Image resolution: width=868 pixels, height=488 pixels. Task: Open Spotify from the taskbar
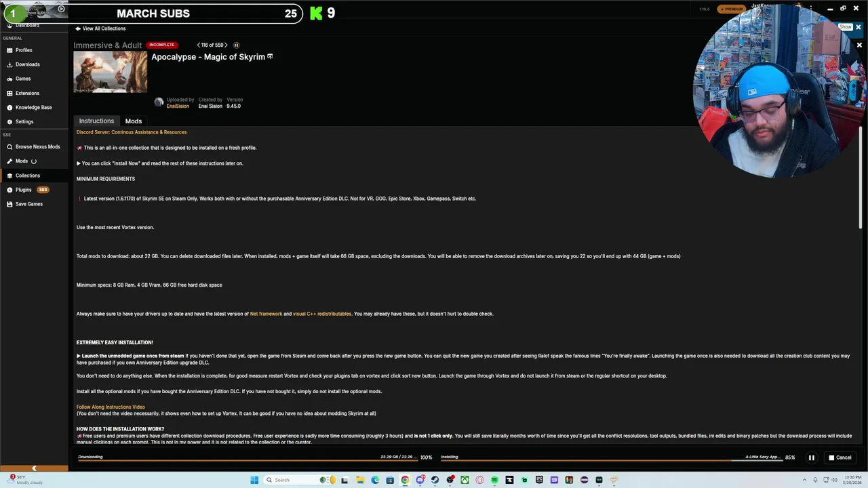[x=495, y=480]
